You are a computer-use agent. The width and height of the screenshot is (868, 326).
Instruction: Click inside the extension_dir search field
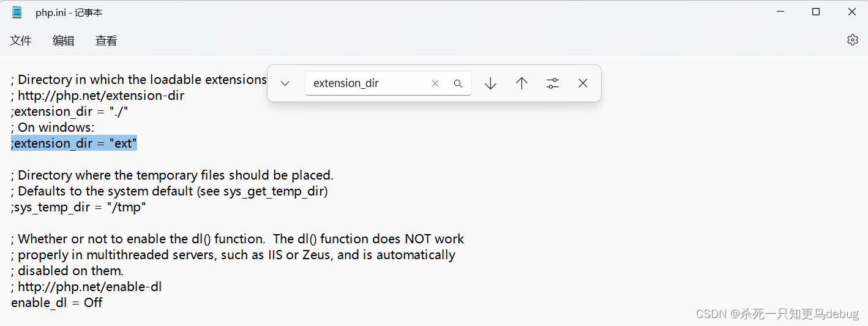(x=367, y=83)
